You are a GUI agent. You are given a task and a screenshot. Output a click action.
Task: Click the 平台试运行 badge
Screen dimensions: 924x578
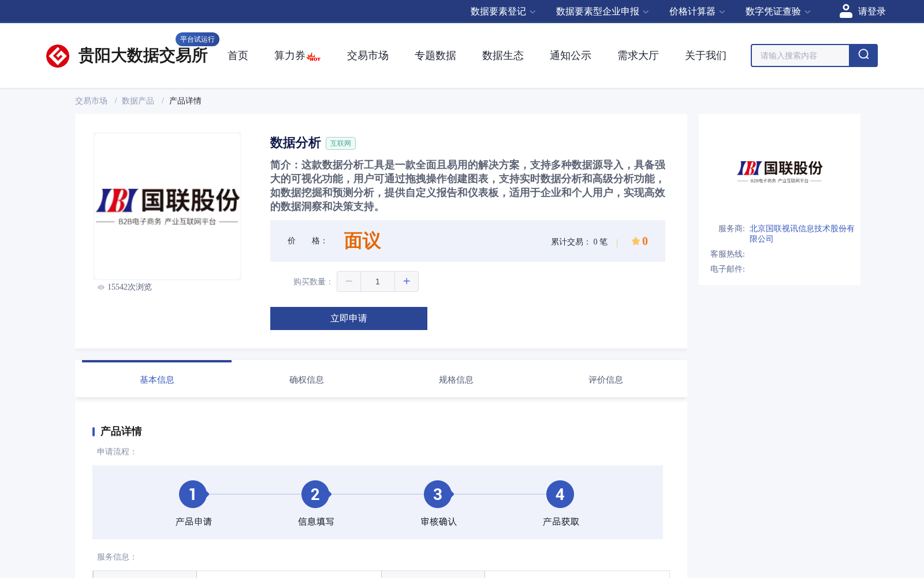pos(198,39)
